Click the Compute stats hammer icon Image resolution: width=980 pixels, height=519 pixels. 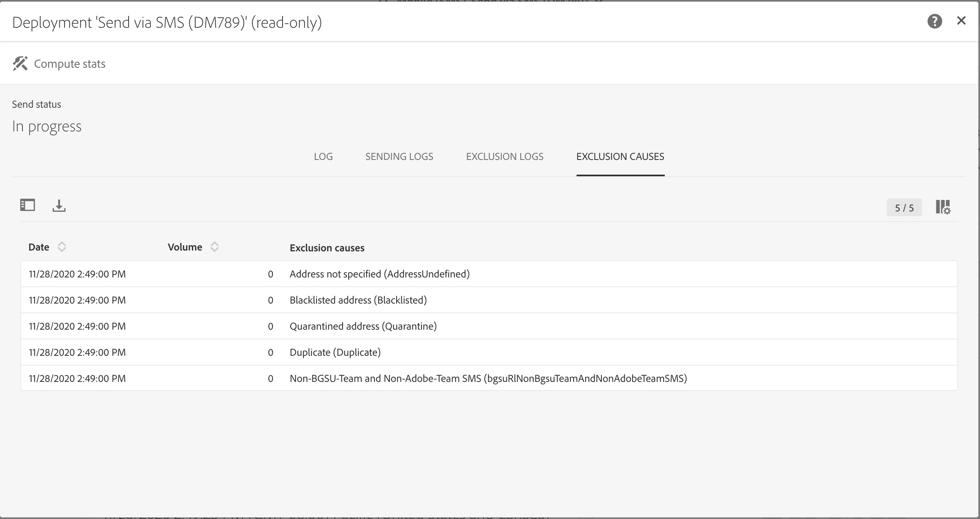click(x=20, y=64)
